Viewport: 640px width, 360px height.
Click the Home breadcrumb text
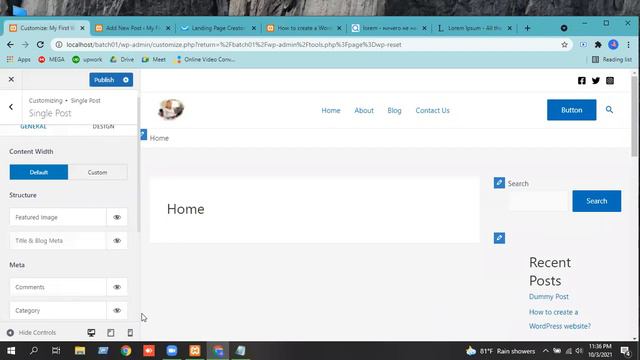point(159,138)
